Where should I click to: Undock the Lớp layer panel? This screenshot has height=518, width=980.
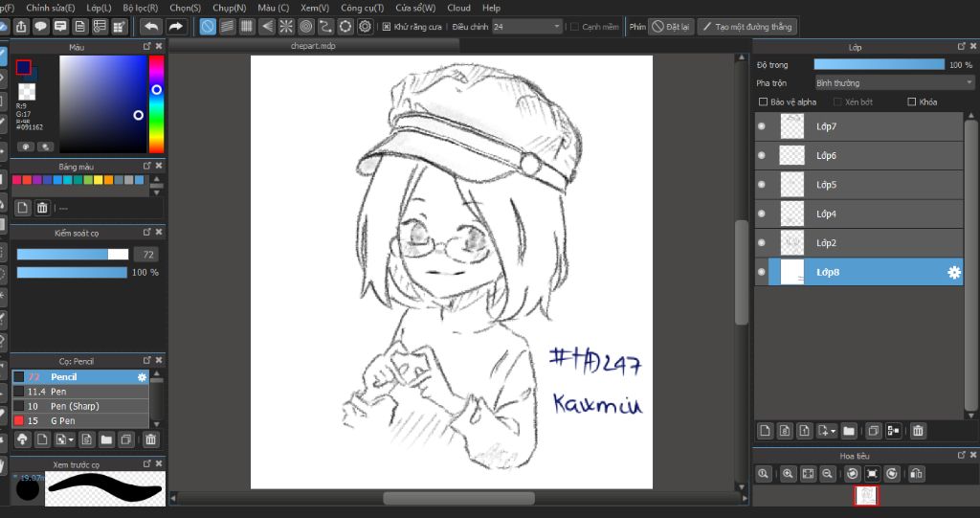(961, 46)
